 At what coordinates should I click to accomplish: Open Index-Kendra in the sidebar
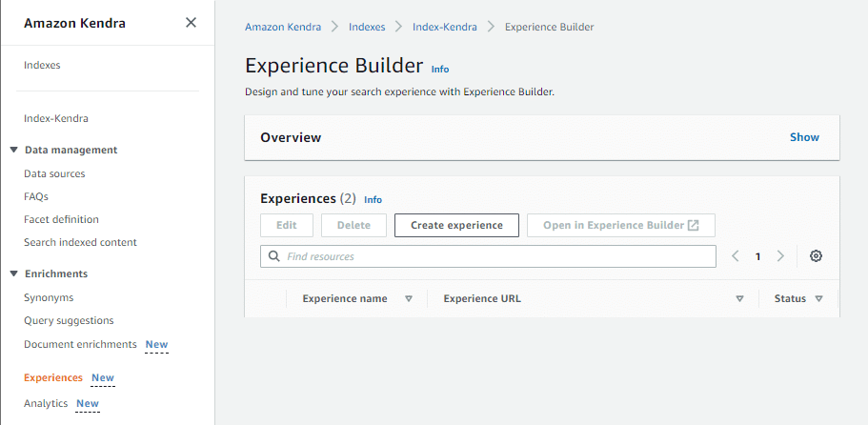pos(56,118)
